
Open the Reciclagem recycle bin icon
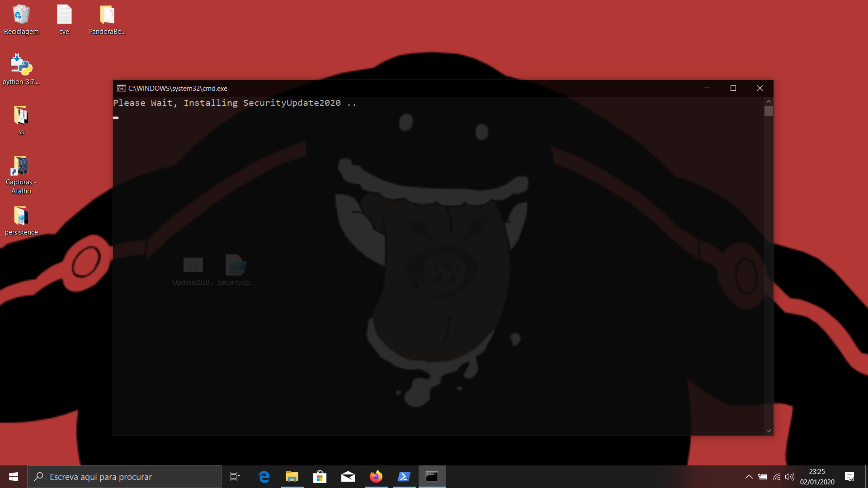21,15
